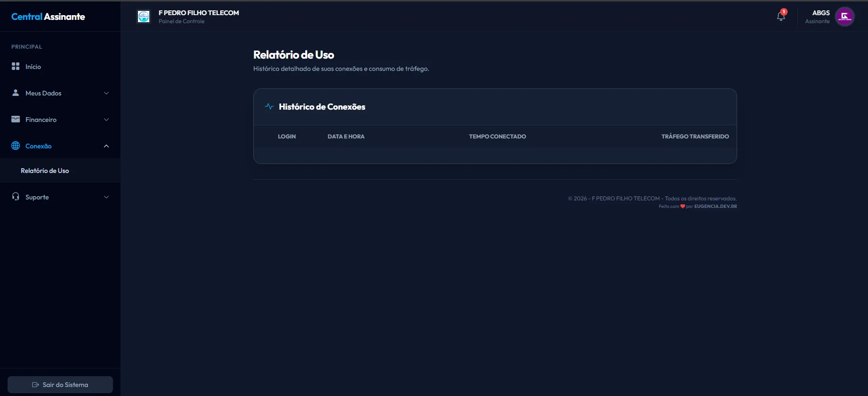Click the ABGS user avatar
This screenshot has width=868, height=396.
coord(844,17)
